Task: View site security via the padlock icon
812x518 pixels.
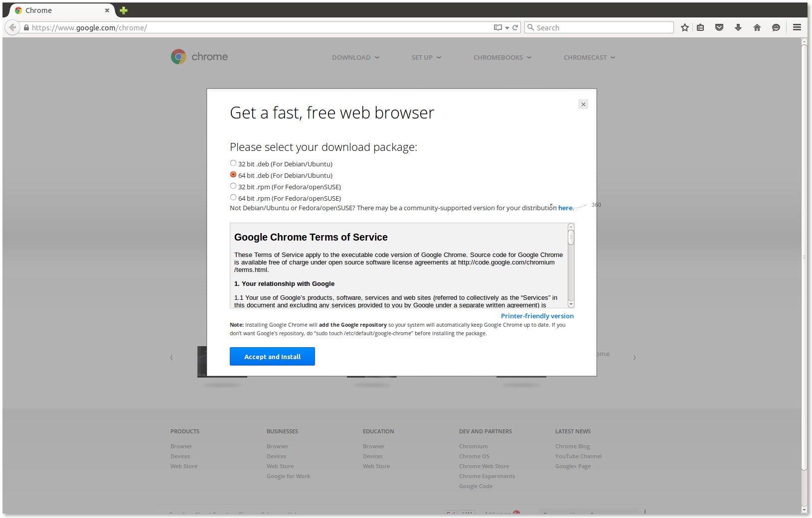Action: 26,27
